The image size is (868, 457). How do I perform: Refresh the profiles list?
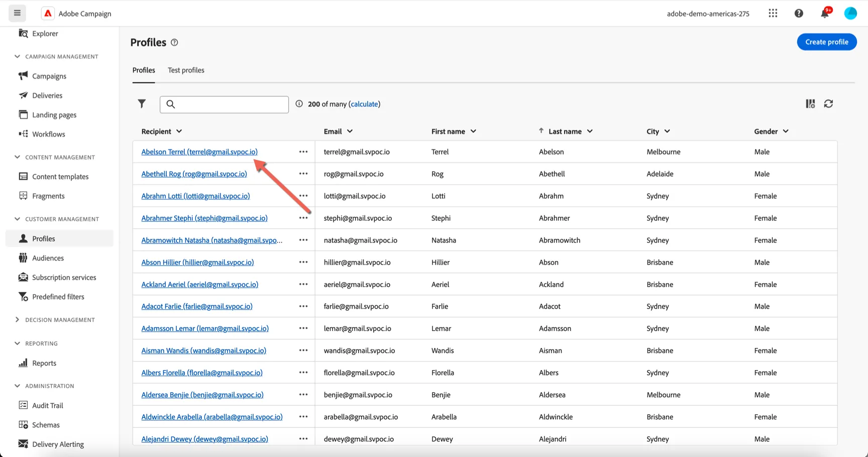[829, 104]
